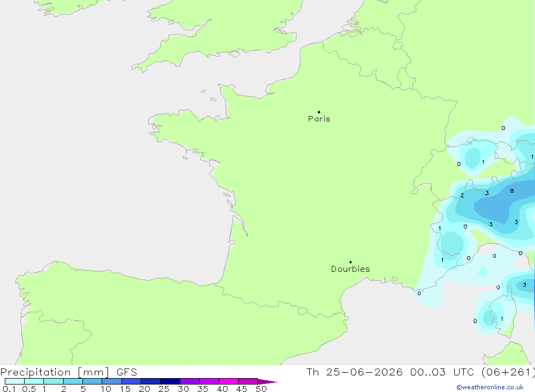
Task: Select the 30–35 mm violet swatch
Action: 189,381
